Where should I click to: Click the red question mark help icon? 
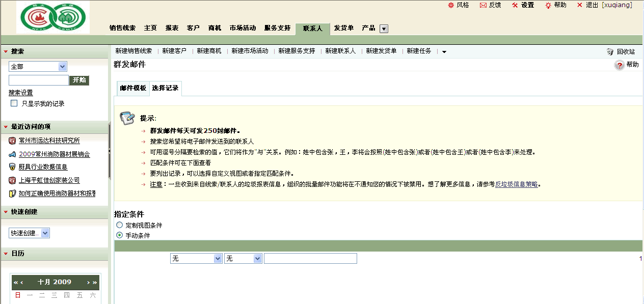(x=619, y=65)
